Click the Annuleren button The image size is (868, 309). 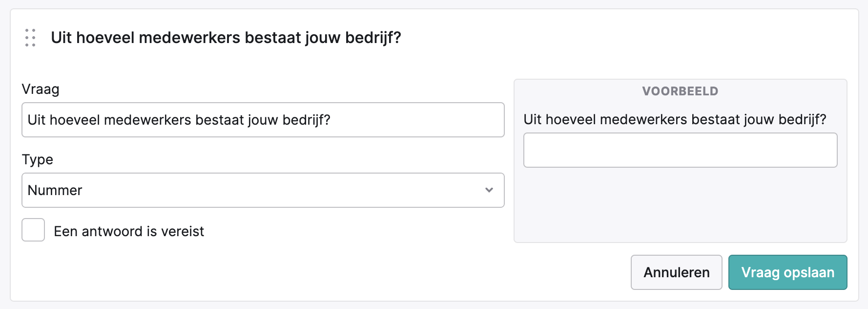pos(677,272)
